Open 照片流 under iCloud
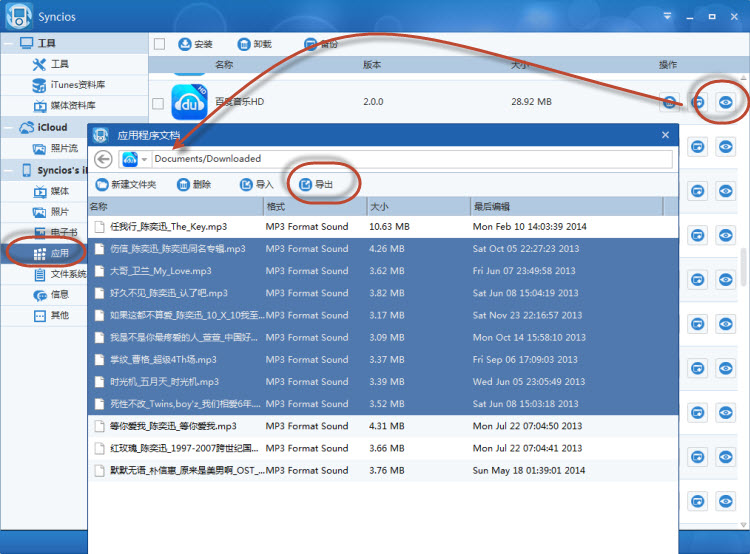 tap(55, 148)
